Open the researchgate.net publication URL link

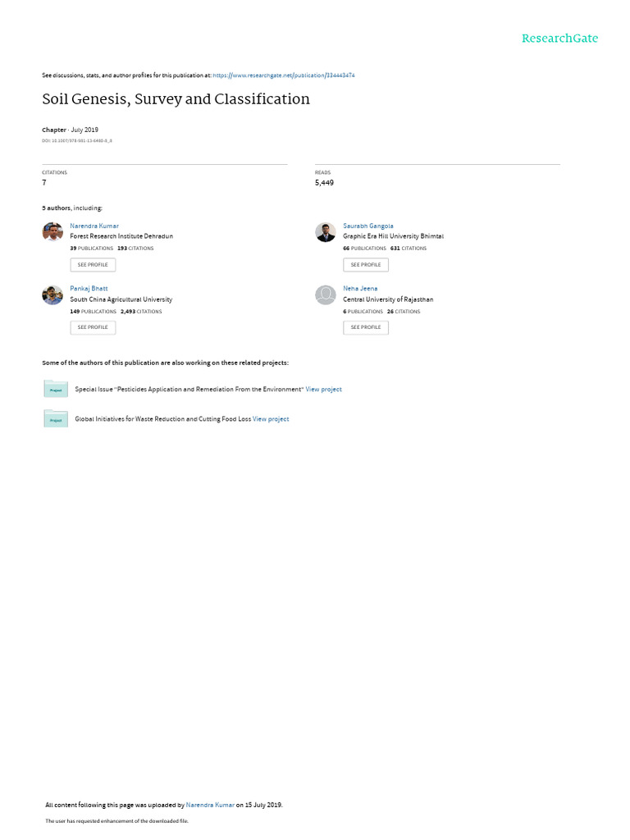click(283, 75)
